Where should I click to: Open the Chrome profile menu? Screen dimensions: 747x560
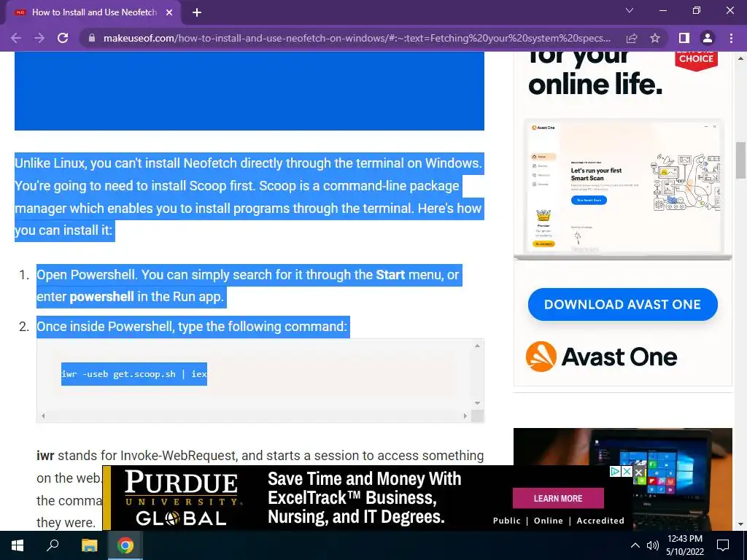coord(708,38)
